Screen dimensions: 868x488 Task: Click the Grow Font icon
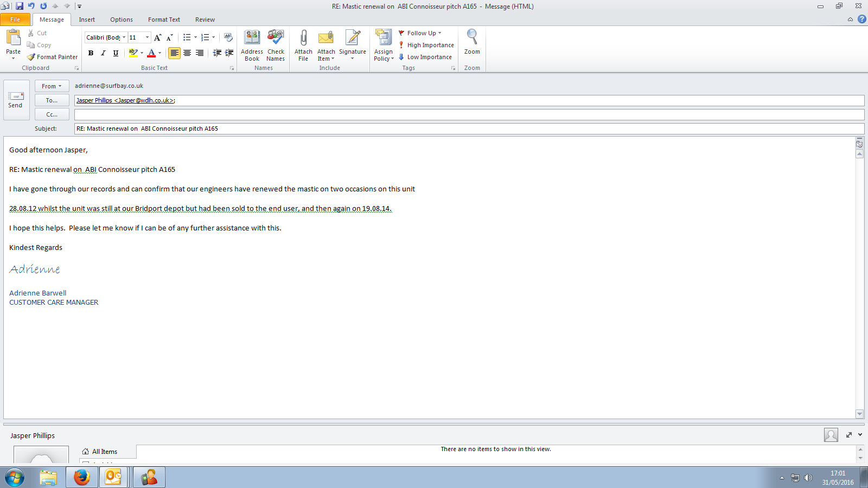(x=157, y=37)
